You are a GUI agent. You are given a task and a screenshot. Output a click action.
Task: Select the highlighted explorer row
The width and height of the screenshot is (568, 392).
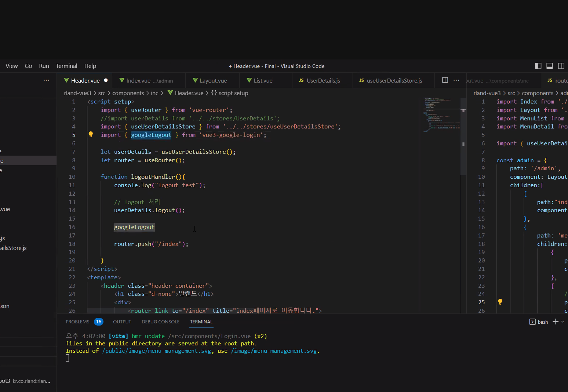28,160
